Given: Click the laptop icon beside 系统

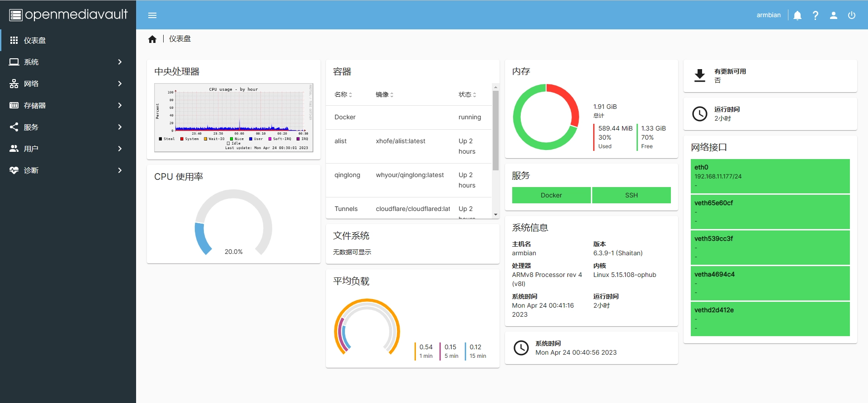Looking at the screenshot, I should pyautogui.click(x=14, y=62).
